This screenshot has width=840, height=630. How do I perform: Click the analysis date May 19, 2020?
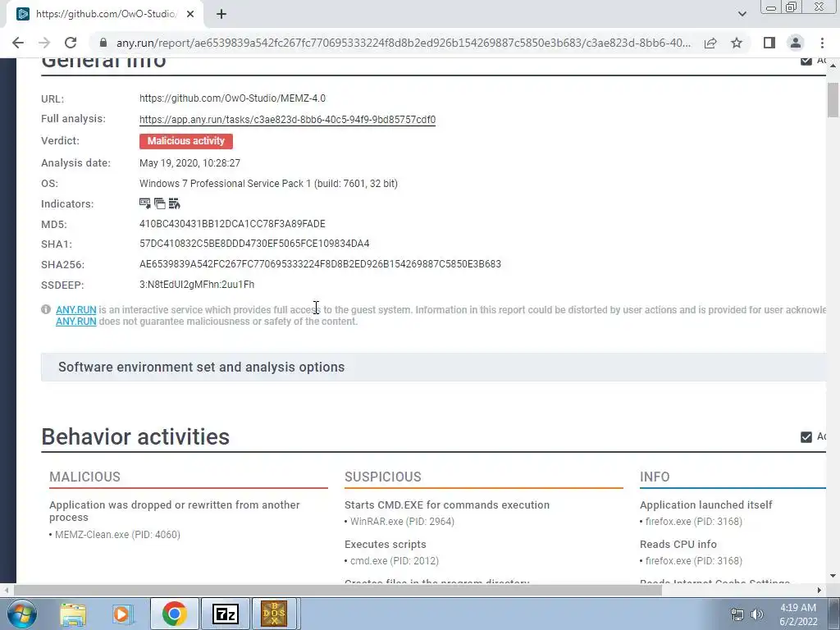pos(189,163)
